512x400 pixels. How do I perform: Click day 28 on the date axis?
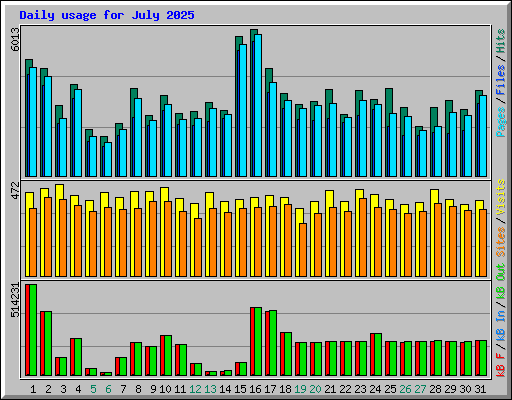point(435,389)
